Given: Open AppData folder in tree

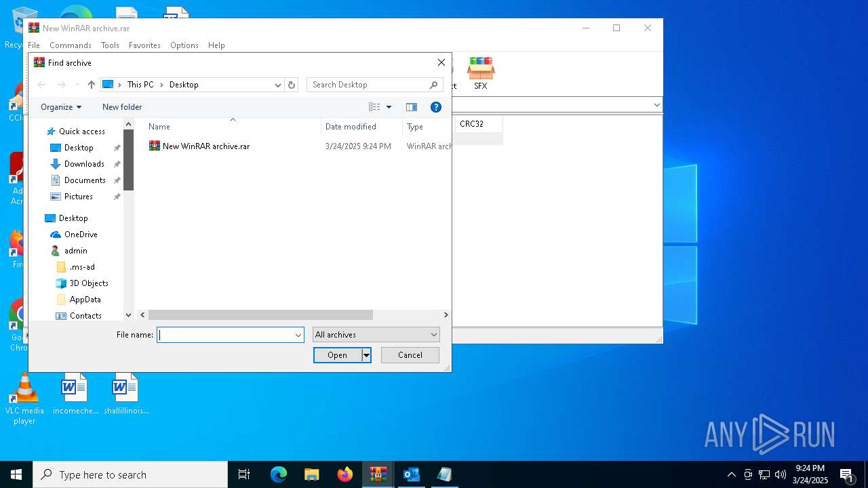Looking at the screenshot, I should tap(85, 300).
